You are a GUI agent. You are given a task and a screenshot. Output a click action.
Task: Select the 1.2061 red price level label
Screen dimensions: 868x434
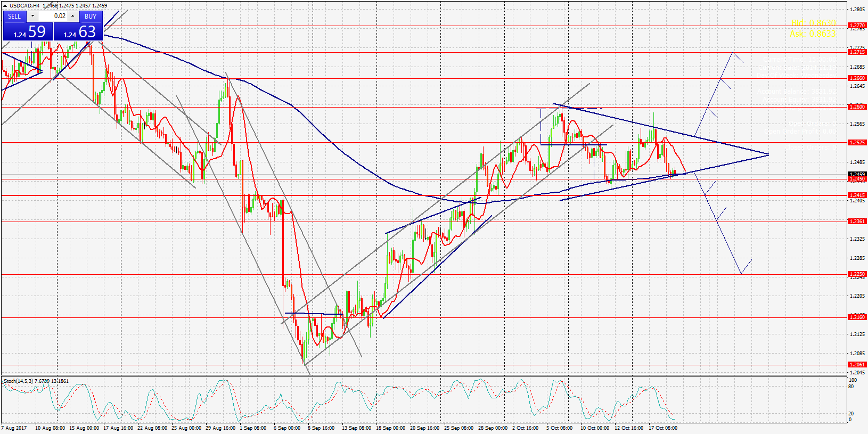[857, 365]
